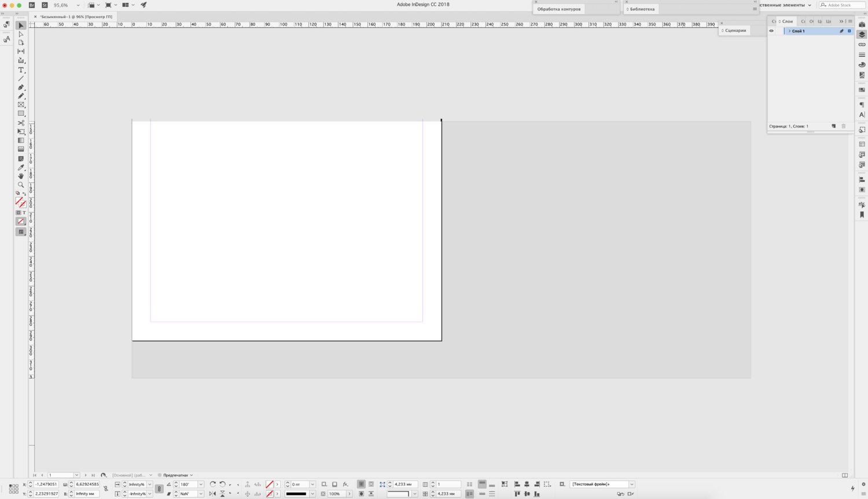Toggle visibility of Слой 1 layer
Screen dimensions: 868x499
tap(771, 31)
